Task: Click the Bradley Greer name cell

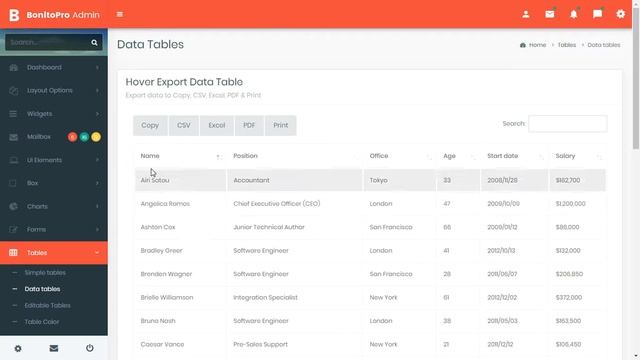Action: [180, 251]
